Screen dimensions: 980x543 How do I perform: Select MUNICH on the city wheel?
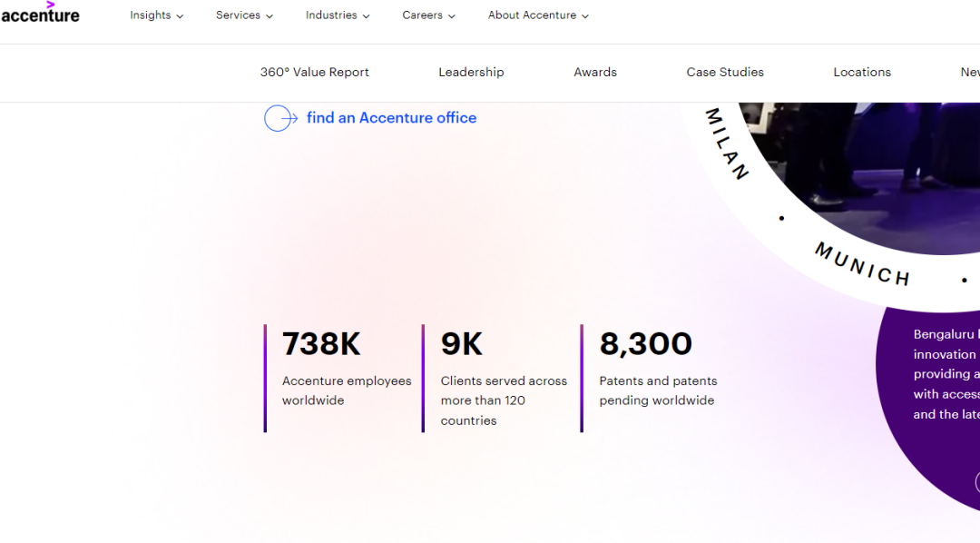tap(863, 264)
